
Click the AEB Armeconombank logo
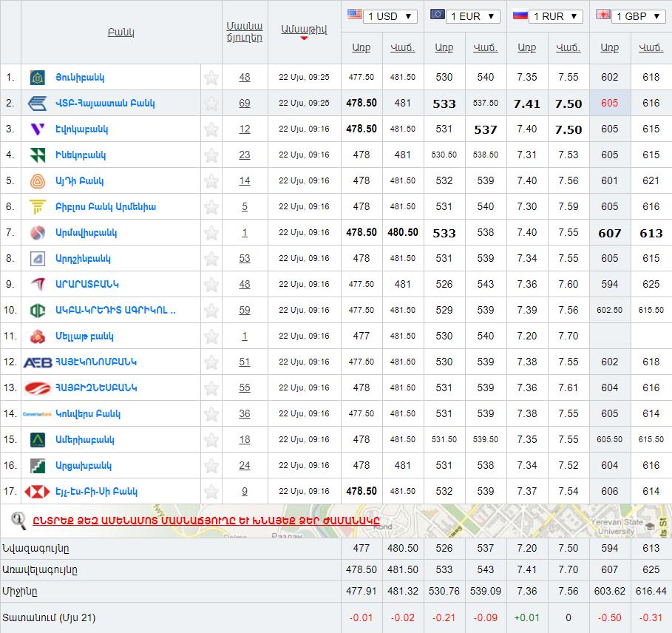[38, 362]
